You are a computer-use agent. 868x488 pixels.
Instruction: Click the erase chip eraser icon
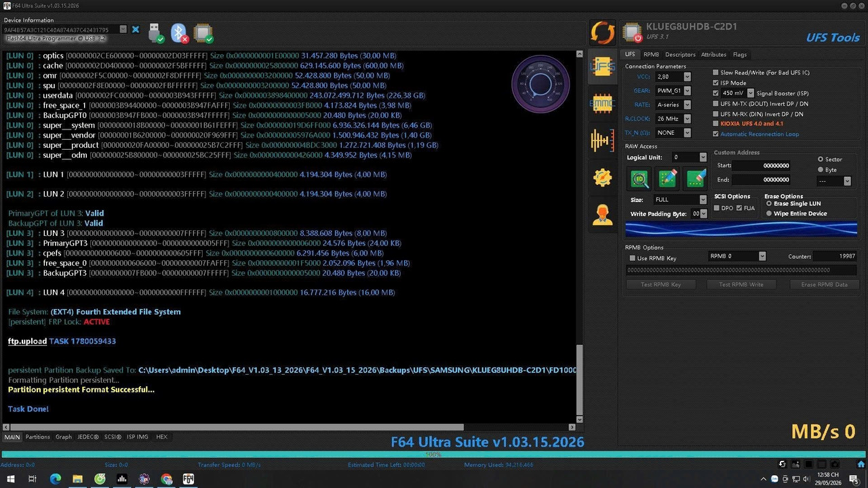pos(696,178)
